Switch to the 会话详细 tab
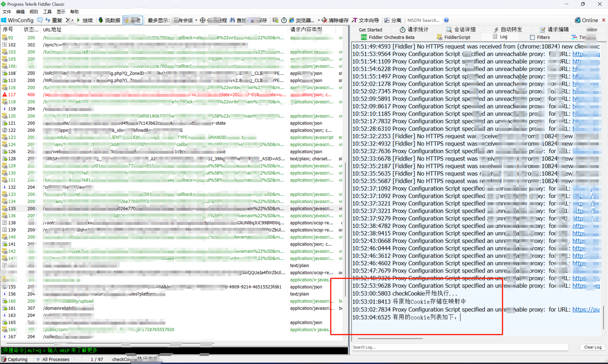This screenshot has width=608, height=364. [461, 30]
